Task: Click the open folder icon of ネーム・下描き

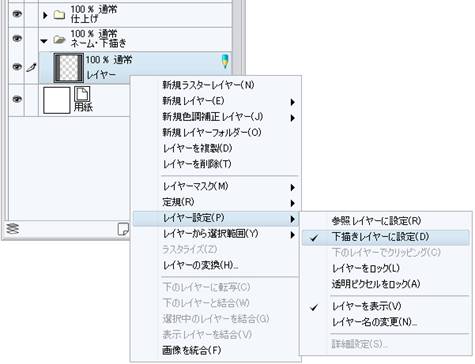Action: tap(59, 40)
